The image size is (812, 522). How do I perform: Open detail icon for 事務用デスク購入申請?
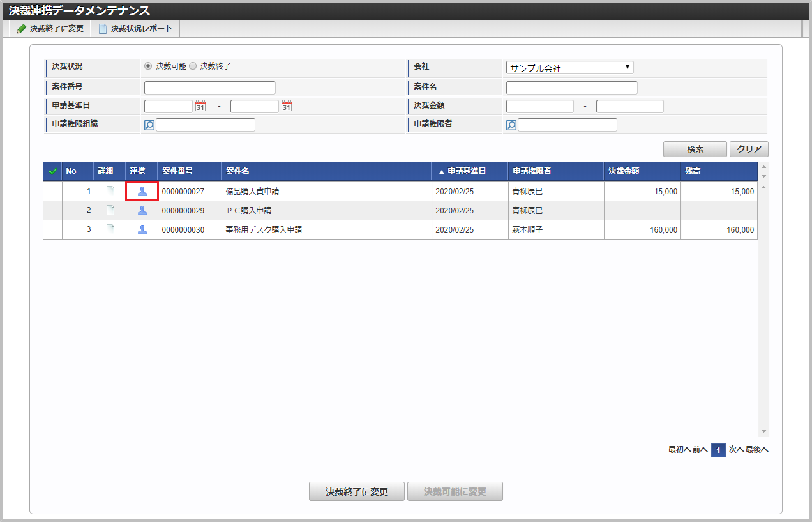[110, 229]
